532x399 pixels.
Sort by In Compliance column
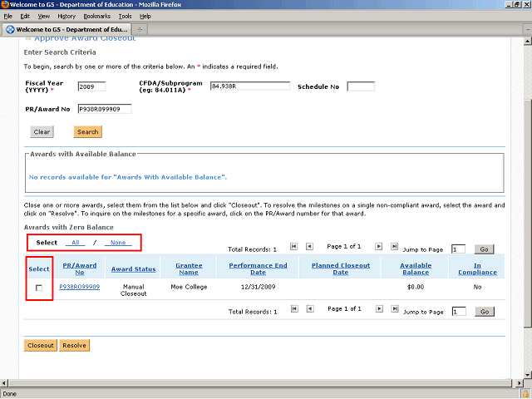click(477, 269)
